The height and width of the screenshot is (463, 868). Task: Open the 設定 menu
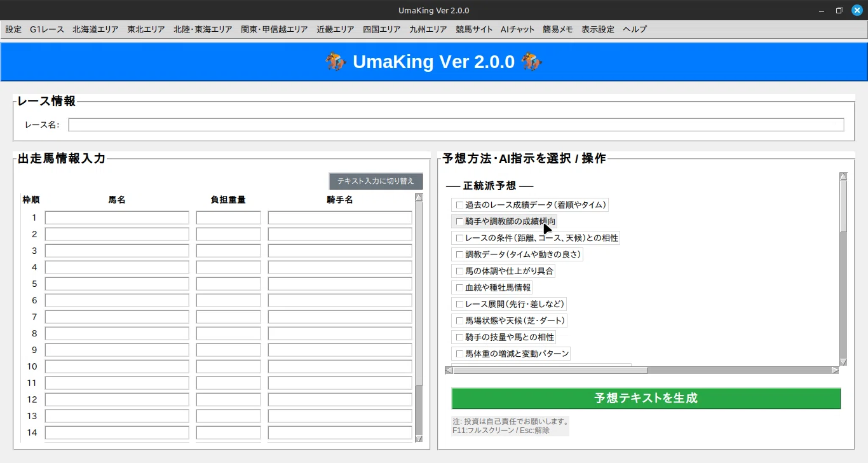tap(13, 29)
